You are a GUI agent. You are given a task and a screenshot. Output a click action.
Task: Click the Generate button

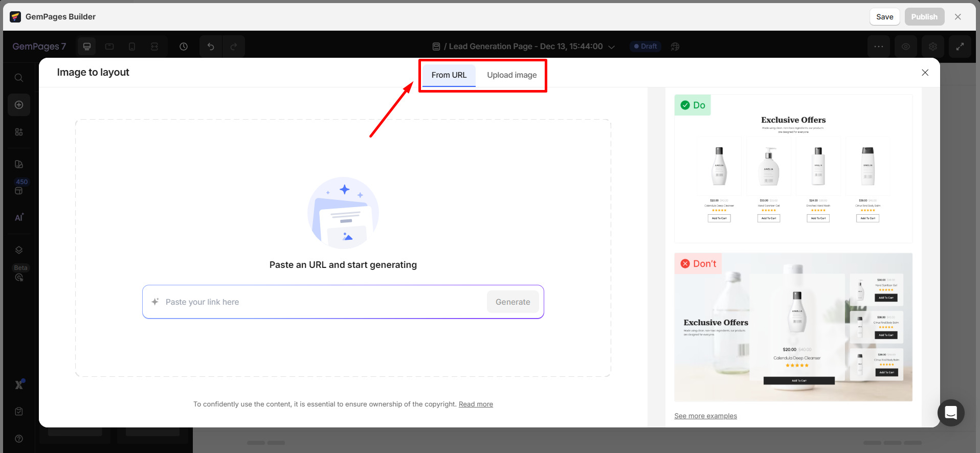point(513,302)
